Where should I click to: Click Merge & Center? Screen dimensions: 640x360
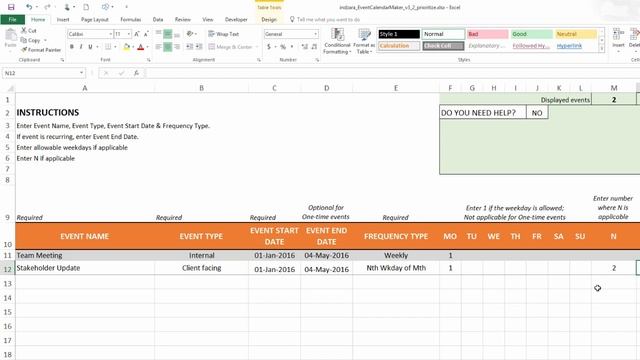point(231,47)
